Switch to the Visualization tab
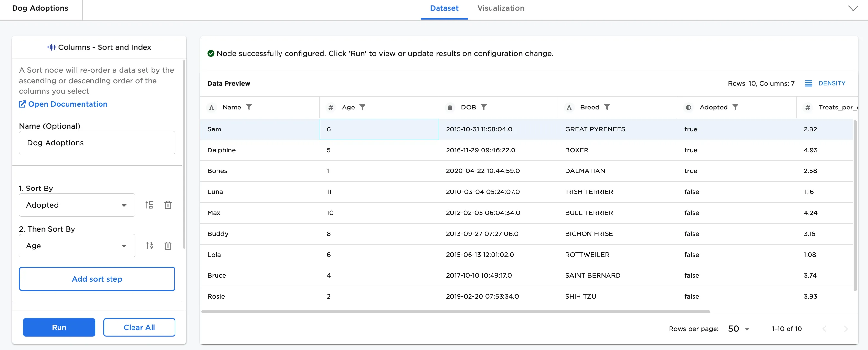Viewport: 868px width, 350px height. 500,8
